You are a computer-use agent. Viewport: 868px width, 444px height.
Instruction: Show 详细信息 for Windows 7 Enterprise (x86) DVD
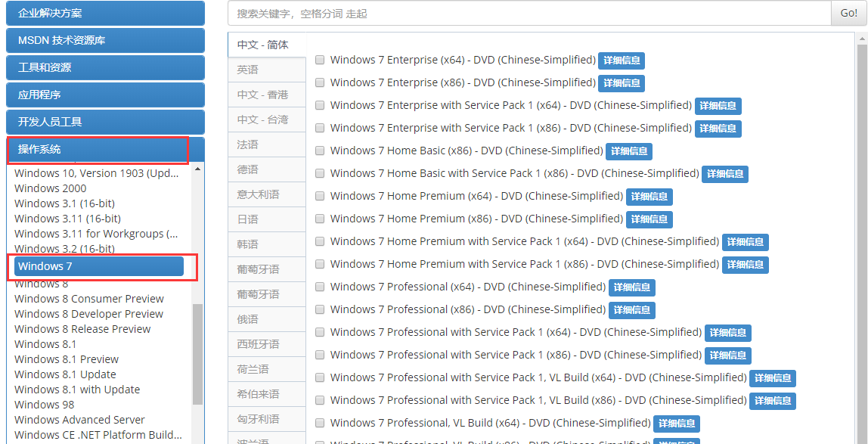(x=622, y=83)
